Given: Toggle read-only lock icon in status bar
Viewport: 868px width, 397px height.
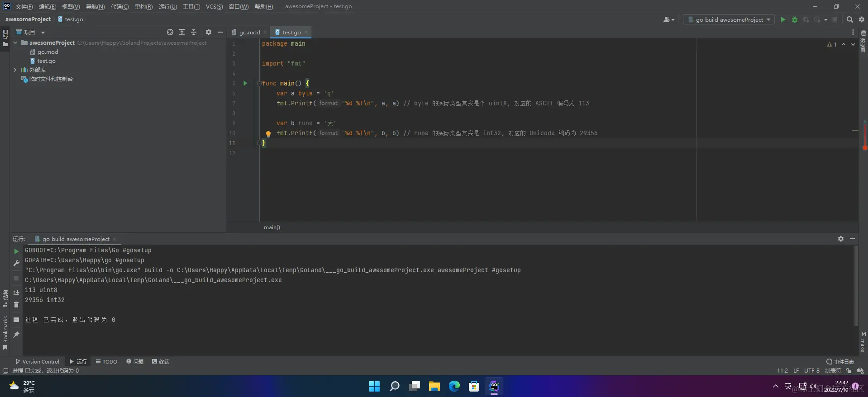Looking at the screenshot, I should tap(849, 371).
